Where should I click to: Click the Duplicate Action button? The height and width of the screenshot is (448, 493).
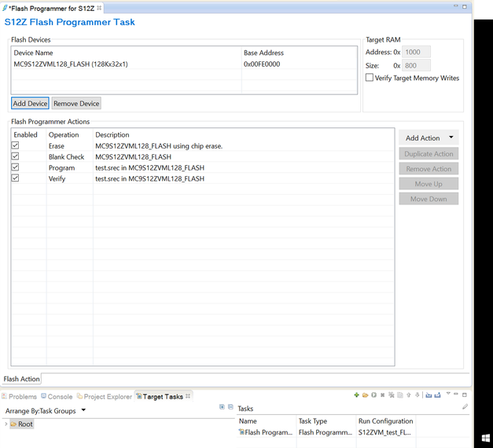[x=429, y=154]
